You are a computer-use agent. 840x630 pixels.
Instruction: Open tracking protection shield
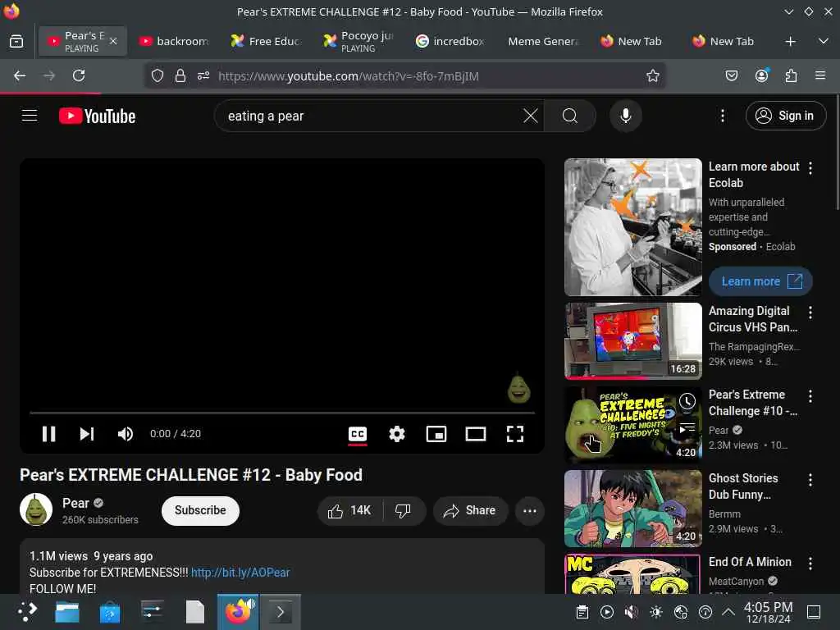(157, 76)
